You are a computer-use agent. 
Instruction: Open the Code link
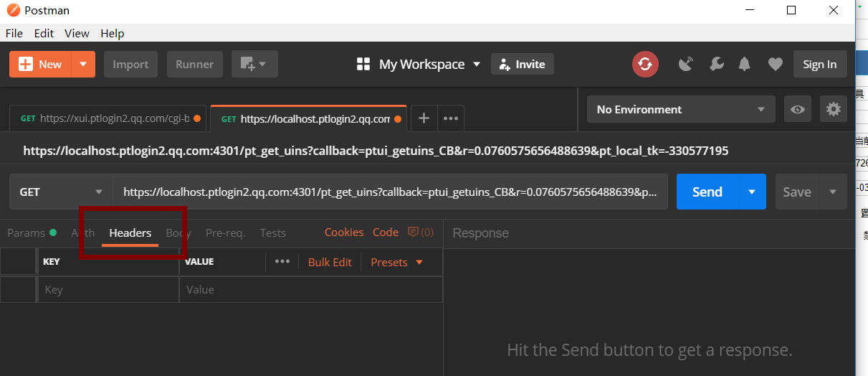[x=386, y=232]
